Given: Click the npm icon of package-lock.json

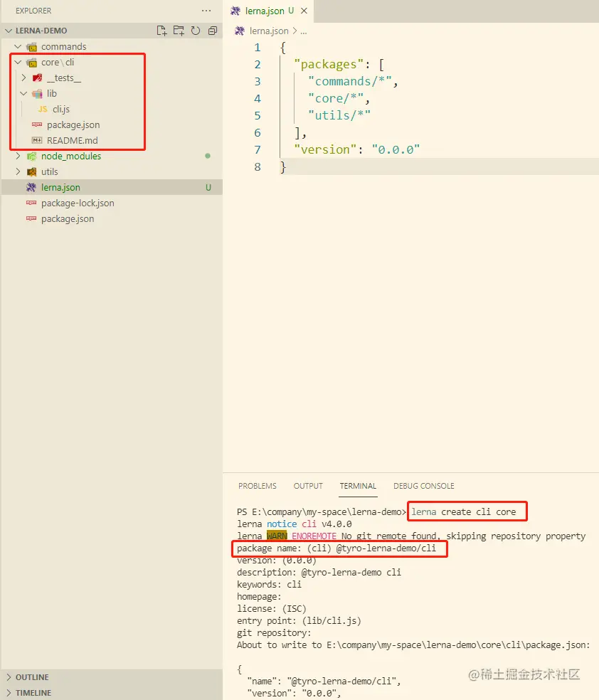Looking at the screenshot, I should pyautogui.click(x=31, y=203).
